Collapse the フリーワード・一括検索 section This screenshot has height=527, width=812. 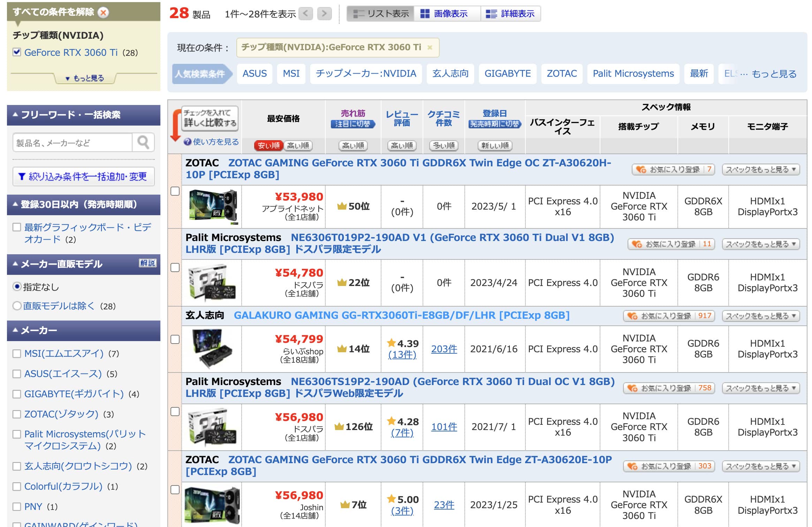coord(84,115)
